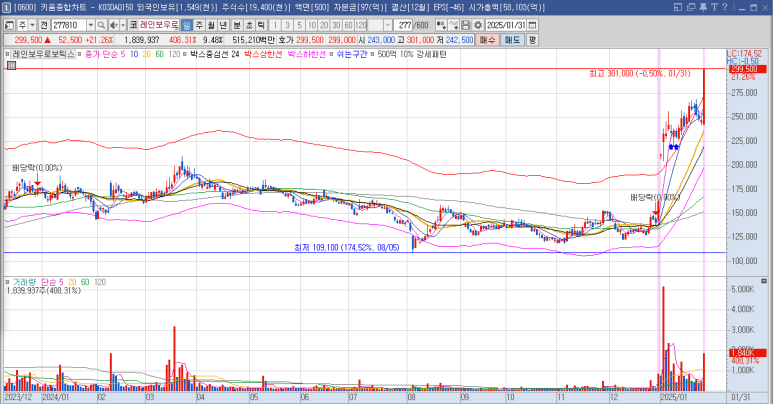Click the compress chart arrows icon
The image size is (773, 404).
441,25
